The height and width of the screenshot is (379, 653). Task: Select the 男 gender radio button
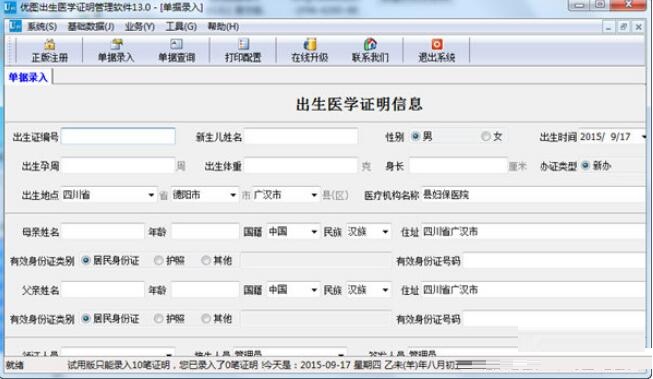click(x=415, y=136)
